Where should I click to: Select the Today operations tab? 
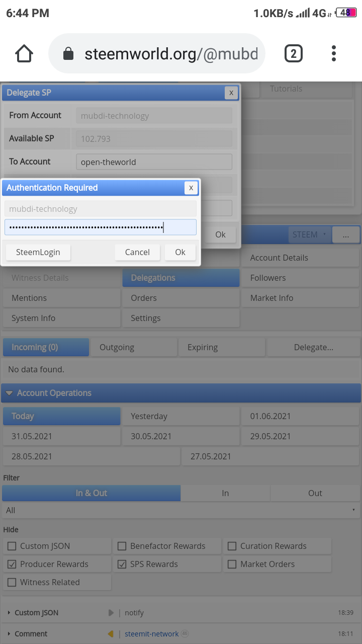[x=61, y=416]
